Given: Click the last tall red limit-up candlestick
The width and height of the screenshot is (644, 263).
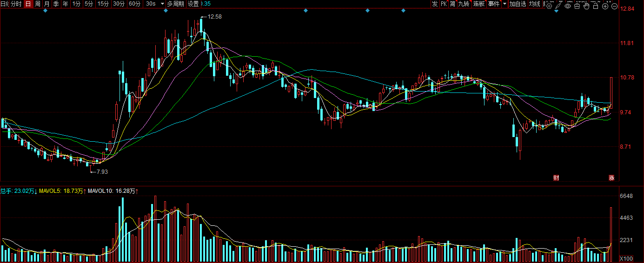Looking at the screenshot, I should point(611,93).
